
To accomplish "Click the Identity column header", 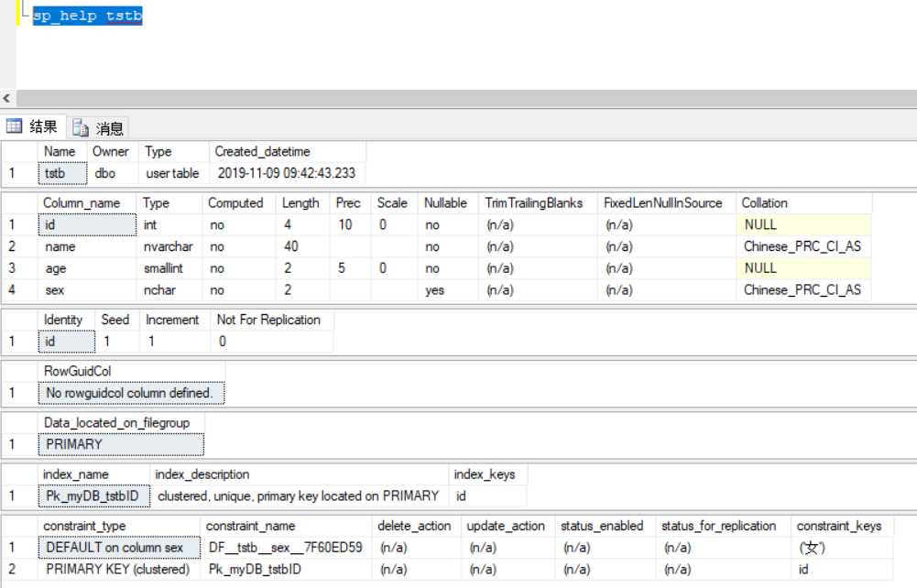I will tap(67, 321).
